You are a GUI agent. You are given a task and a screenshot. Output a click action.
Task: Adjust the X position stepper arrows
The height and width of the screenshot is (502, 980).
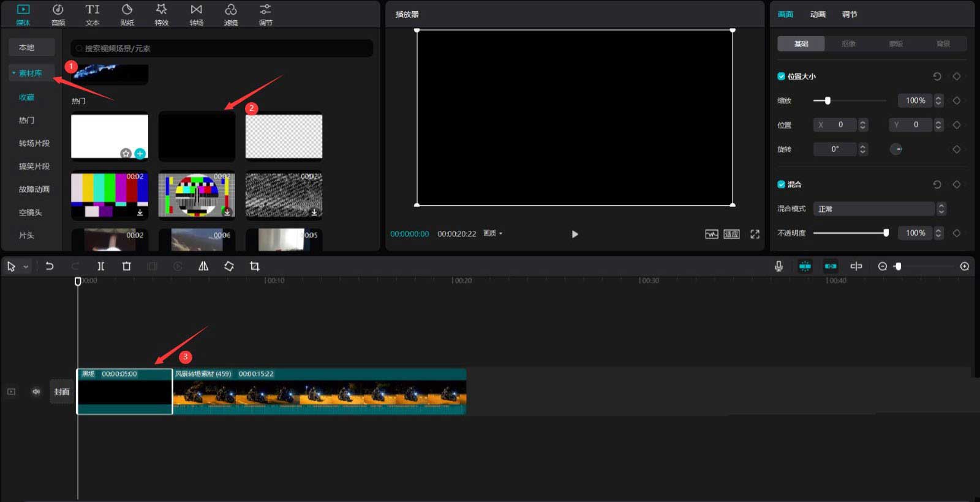click(x=862, y=125)
